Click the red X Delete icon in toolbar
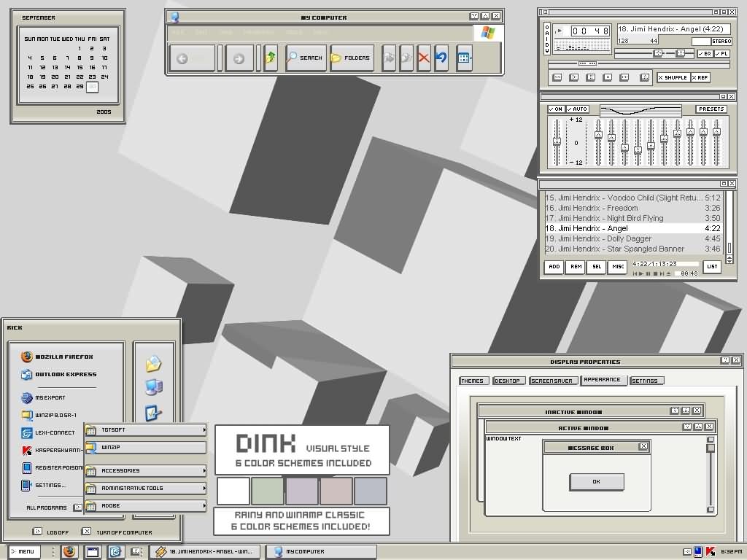The image size is (747, 560). point(424,58)
